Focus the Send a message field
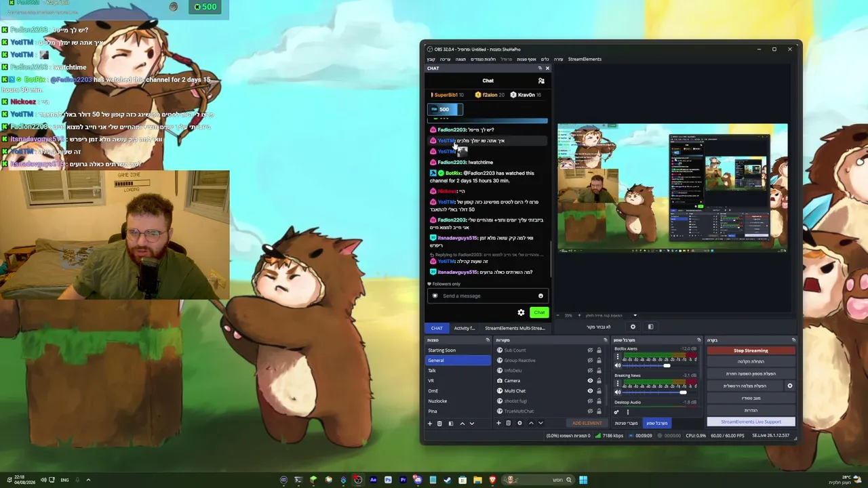 pyautogui.click(x=487, y=296)
